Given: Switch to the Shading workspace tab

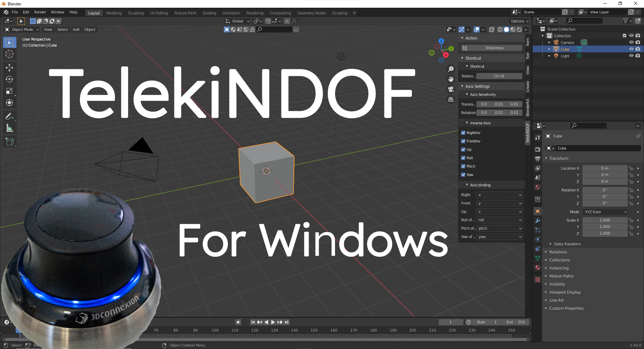Looking at the screenshot, I should click(x=209, y=13).
